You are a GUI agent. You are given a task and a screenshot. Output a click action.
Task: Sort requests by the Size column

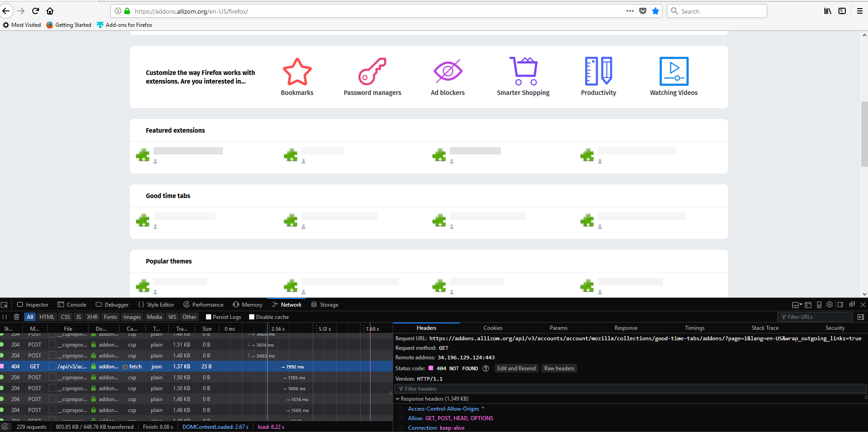tap(207, 328)
